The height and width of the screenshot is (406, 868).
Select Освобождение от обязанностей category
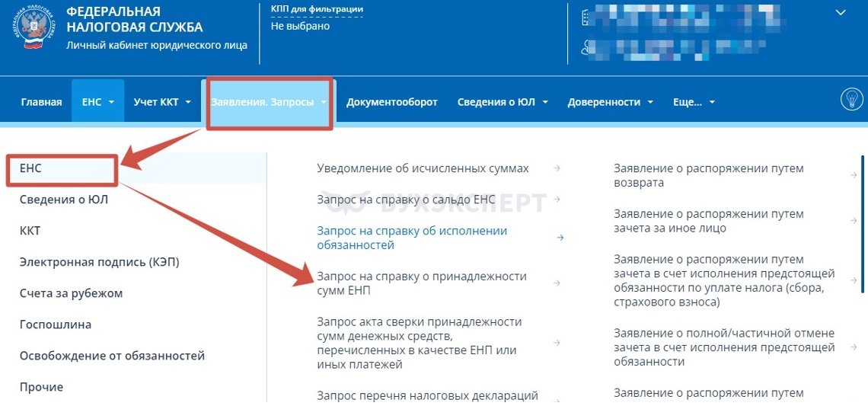(x=112, y=356)
